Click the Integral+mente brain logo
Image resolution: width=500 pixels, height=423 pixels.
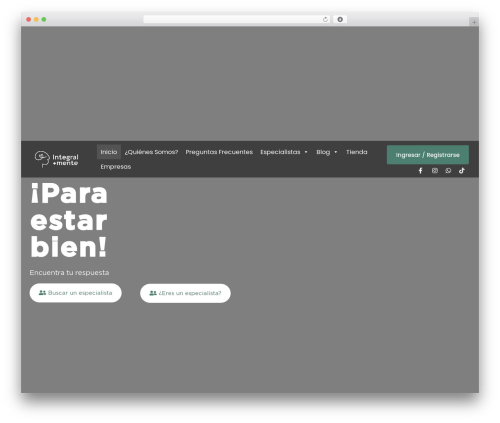pyautogui.click(x=57, y=159)
